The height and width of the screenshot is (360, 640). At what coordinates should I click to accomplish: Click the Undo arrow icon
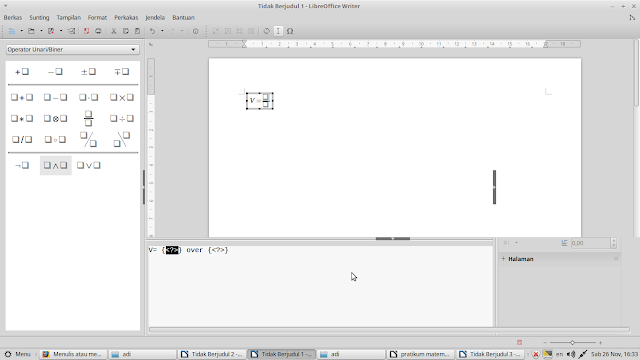tap(152, 31)
